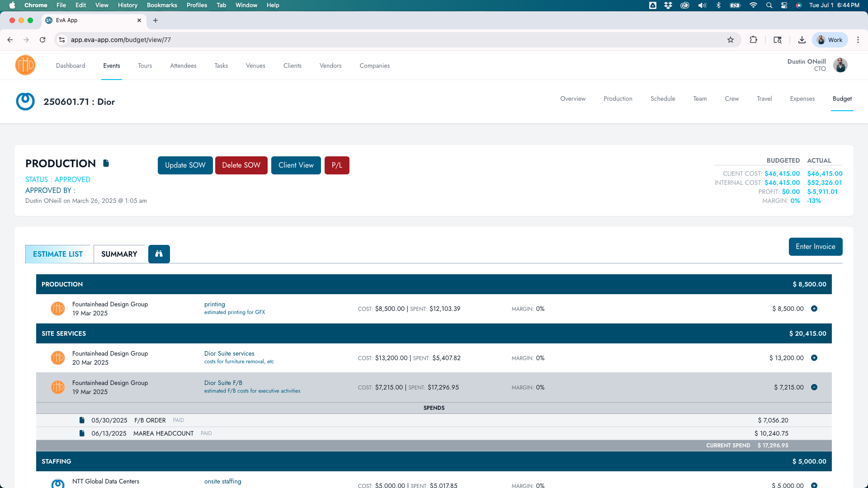Open the Team event tab

pyautogui.click(x=700, y=99)
